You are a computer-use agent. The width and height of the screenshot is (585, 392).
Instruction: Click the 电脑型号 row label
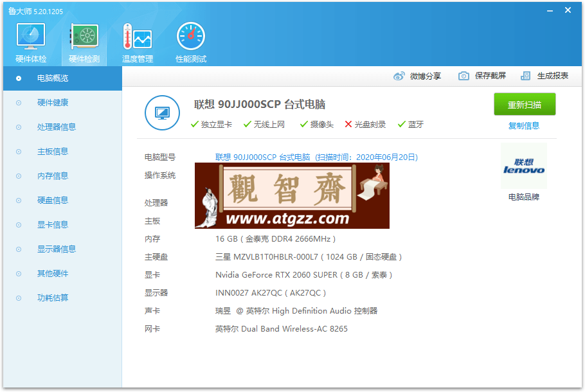[160, 157]
